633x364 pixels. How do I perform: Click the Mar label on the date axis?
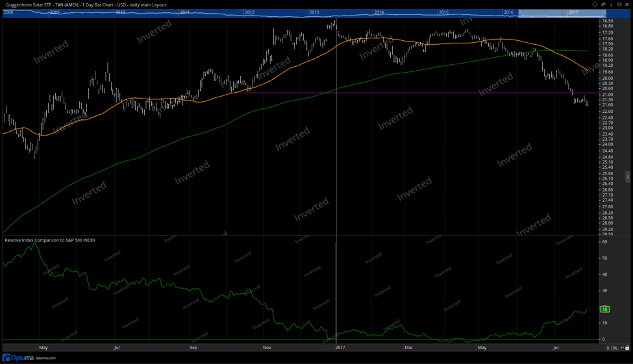408,348
